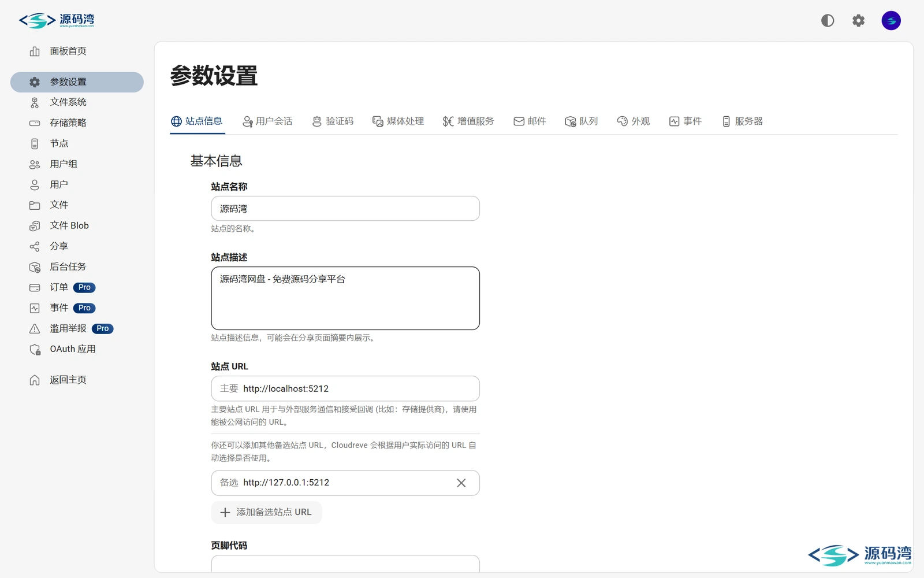Click the 参数设置 sidebar gear icon
Viewport: 924px width, 578px height.
tap(35, 82)
